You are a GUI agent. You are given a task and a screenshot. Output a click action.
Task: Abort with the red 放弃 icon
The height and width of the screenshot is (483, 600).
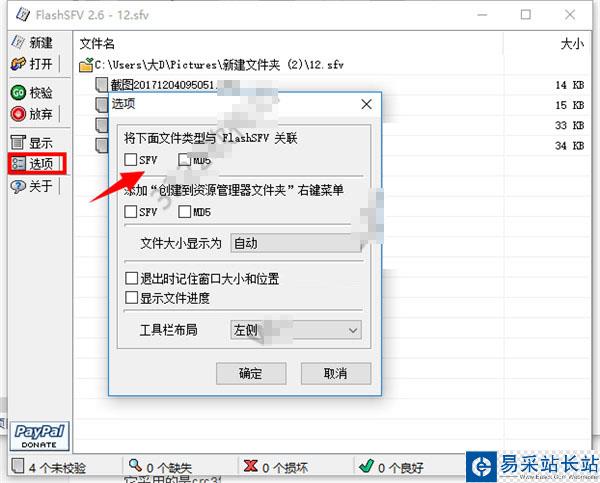pyautogui.click(x=18, y=114)
